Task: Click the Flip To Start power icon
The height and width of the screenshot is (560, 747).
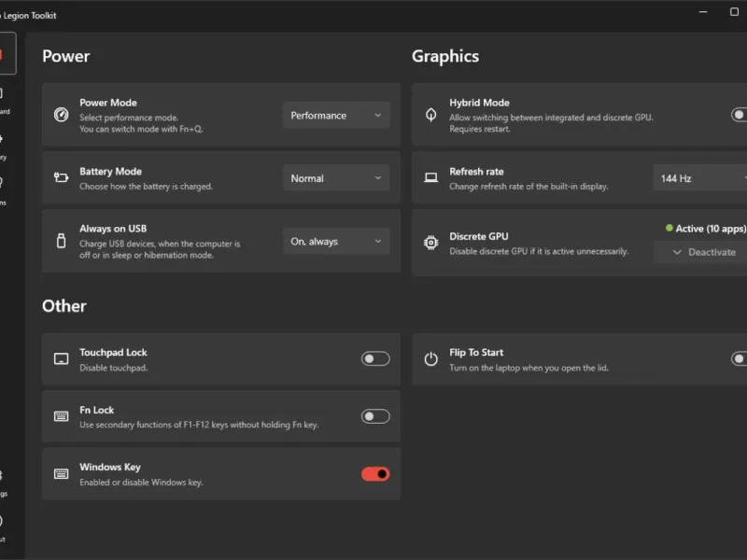Action: 431,358
